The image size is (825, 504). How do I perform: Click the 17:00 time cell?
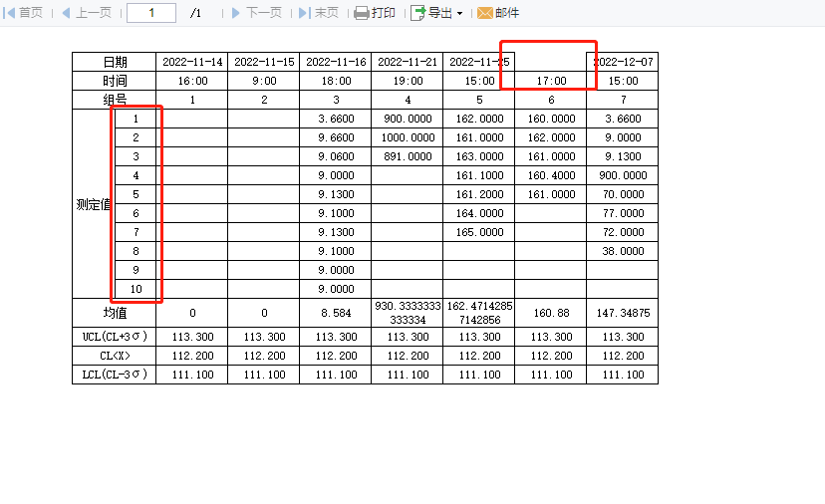tap(551, 81)
